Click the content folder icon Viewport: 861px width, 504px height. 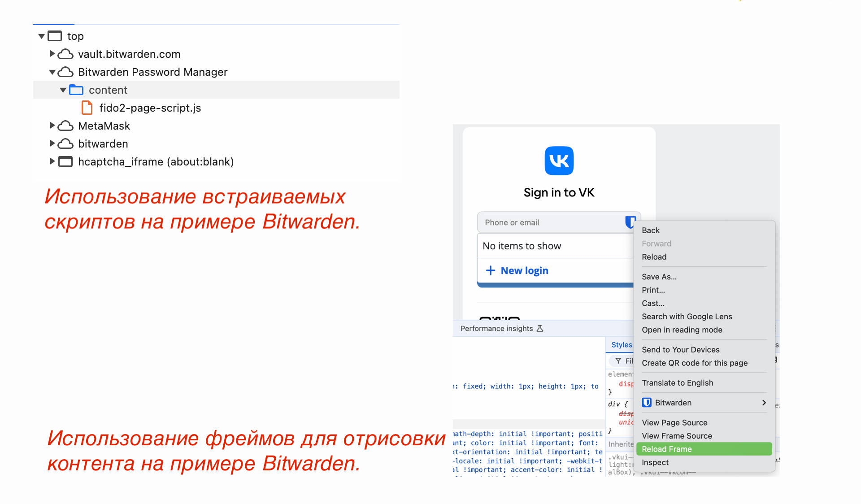pyautogui.click(x=76, y=90)
